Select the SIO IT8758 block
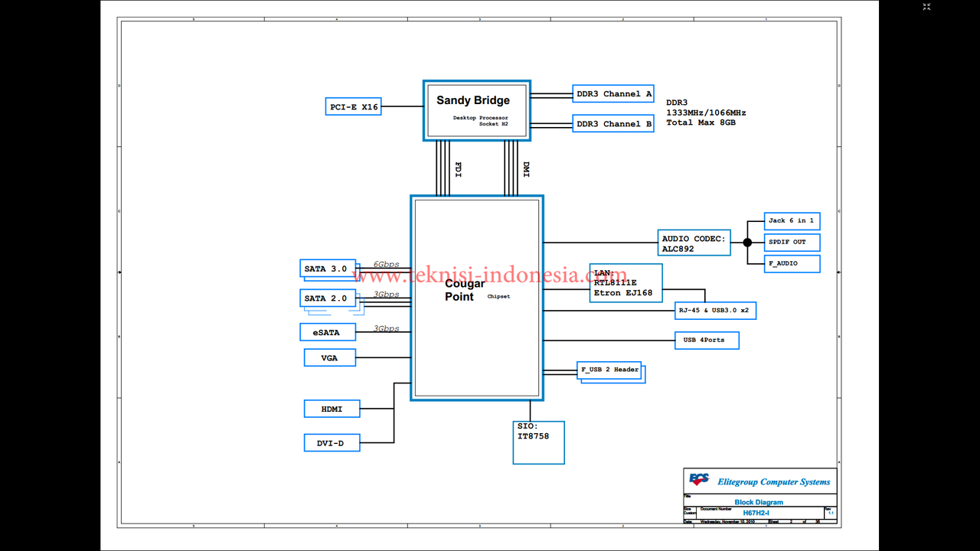980x551 pixels. coord(538,442)
